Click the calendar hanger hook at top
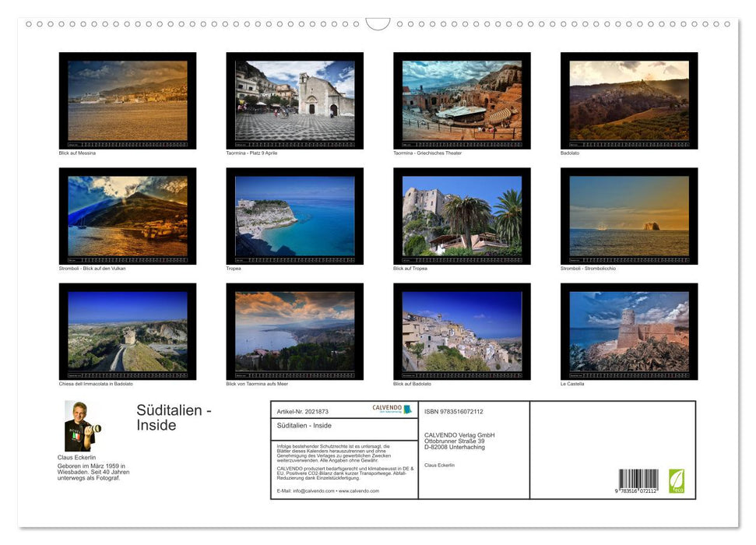The image size is (756, 545). 378,24
